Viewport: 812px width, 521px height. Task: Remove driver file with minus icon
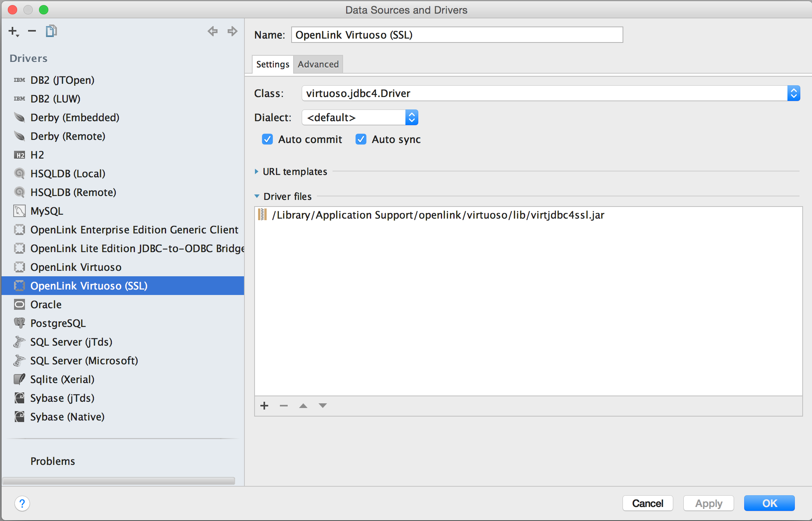[284, 406]
